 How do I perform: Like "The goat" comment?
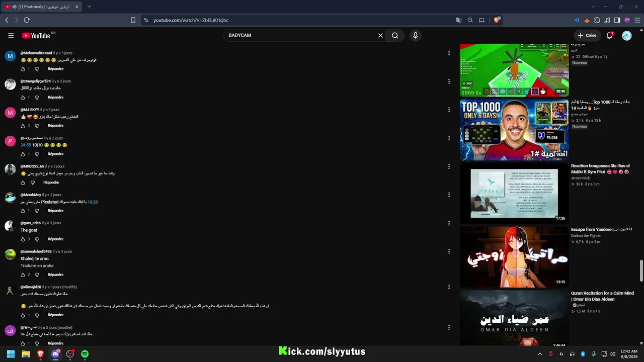pyautogui.click(x=23, y=239)
